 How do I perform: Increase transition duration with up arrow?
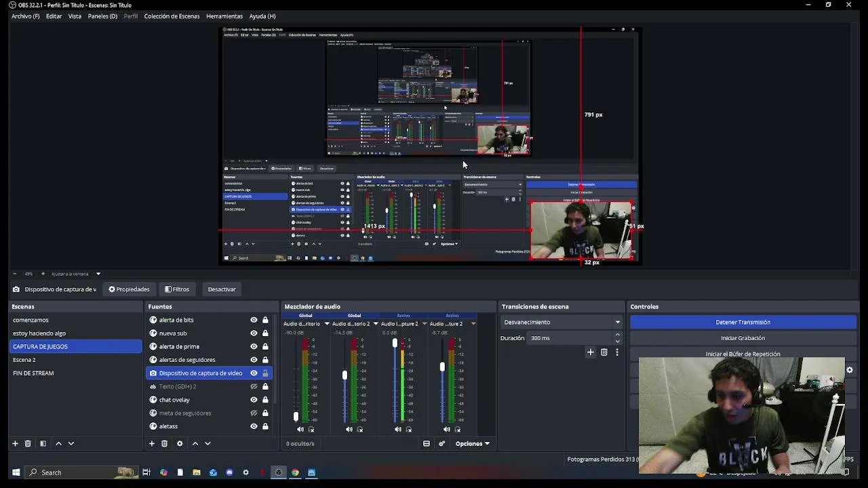(617, 335)
